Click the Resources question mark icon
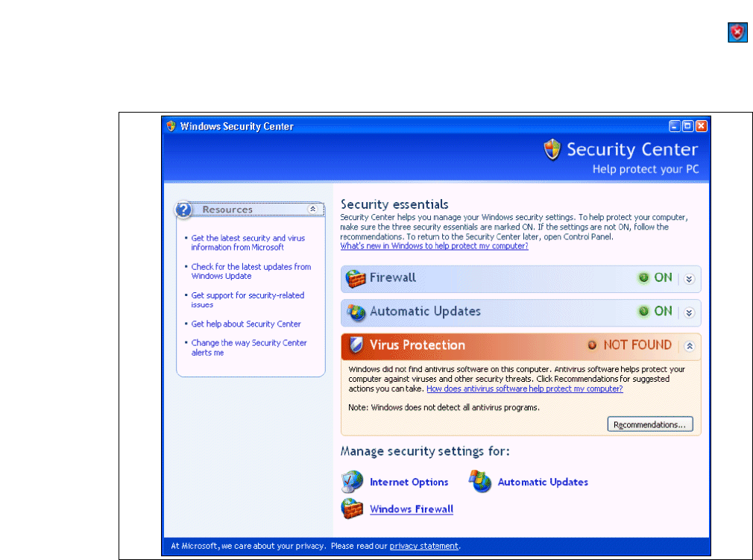Viewport: 753px width, 560px height. pyautogui.click(x=183, y=210)
